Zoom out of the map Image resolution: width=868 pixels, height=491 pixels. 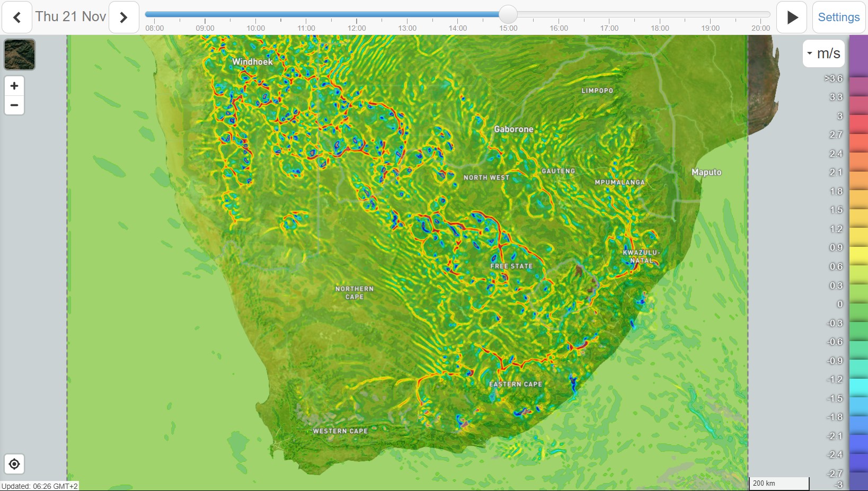tap(14, 105)
